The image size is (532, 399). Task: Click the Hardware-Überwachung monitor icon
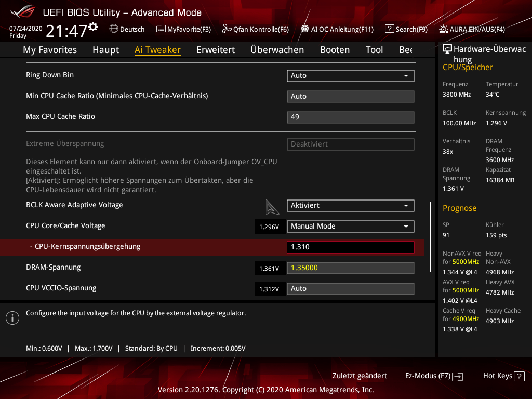pyautogui.click(x=447, y=49)
